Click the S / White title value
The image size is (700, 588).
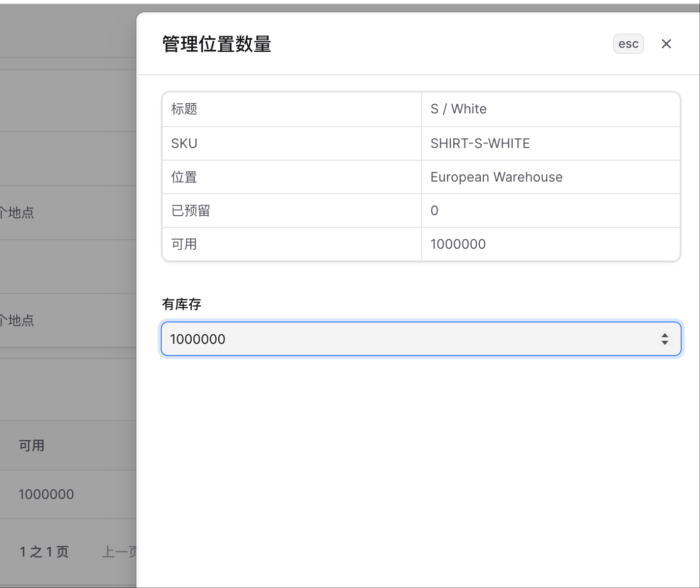[458, 109]
